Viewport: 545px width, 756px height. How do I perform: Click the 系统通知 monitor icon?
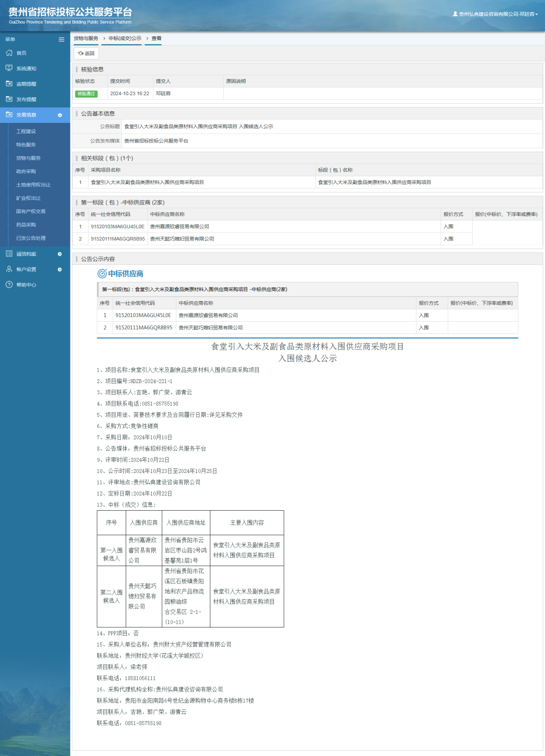9,68
